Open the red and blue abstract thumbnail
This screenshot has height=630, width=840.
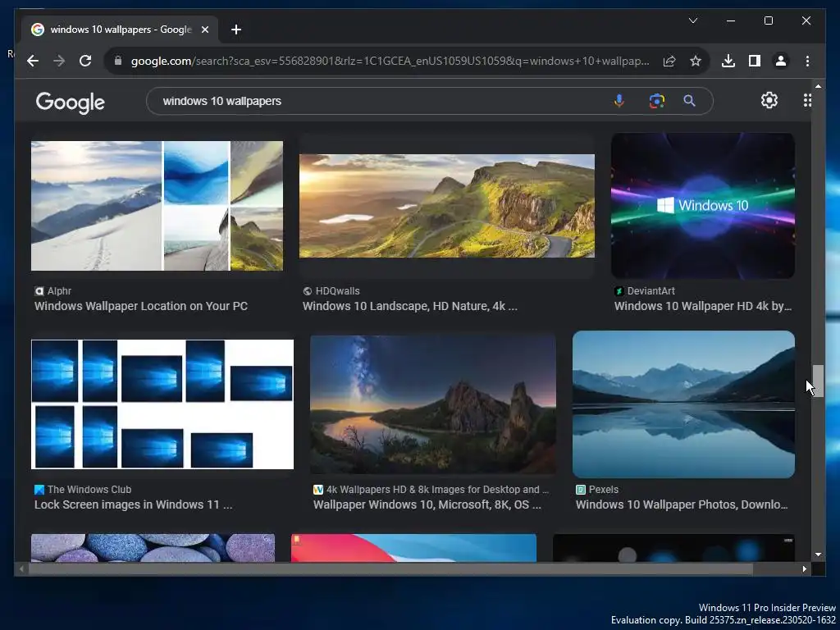point(413,547)
